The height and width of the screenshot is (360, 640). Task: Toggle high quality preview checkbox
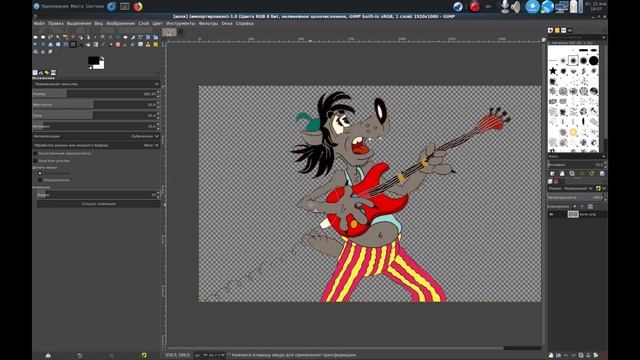pos(35,153)
